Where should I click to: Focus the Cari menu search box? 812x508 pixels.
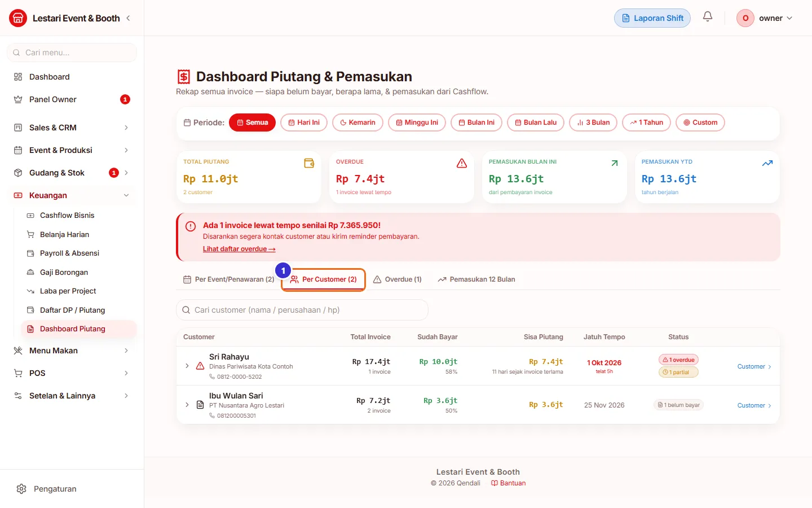click(72, 52)
